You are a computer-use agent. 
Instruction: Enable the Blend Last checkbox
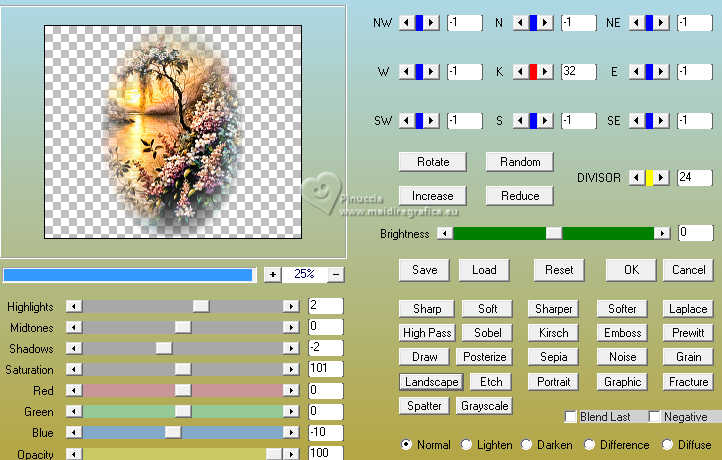click(x=571, y=417)
